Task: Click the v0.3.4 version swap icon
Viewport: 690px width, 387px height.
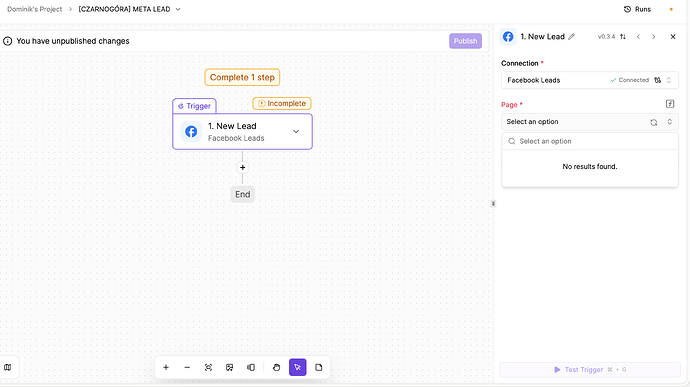Action: coord(623,37)
